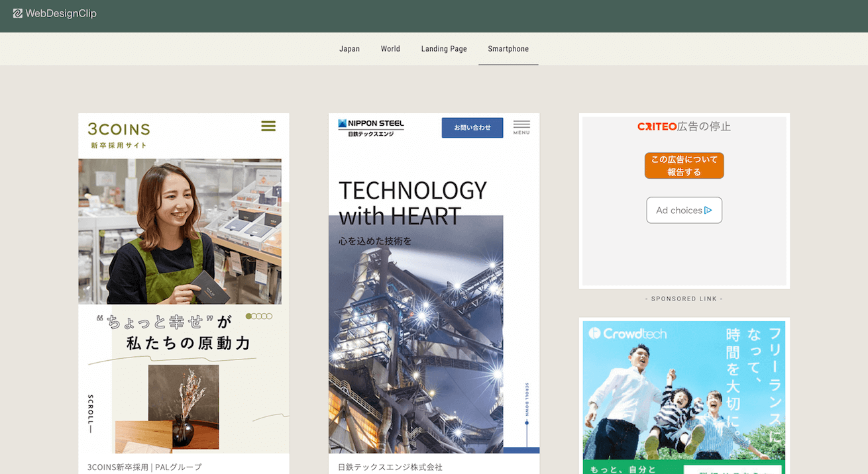Select the last carousel dot indicator
The width and height of the screenshot is (868, 474).
[x=270, y=316]
